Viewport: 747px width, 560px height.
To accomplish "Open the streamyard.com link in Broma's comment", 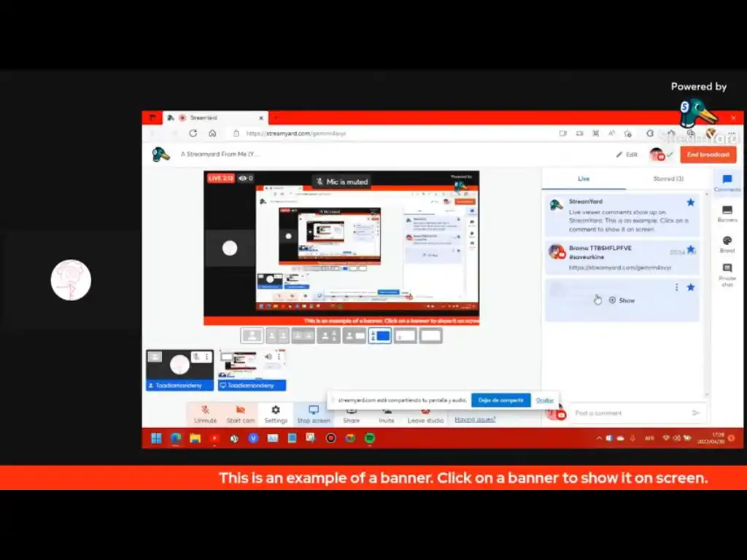I will click(620, 268).
